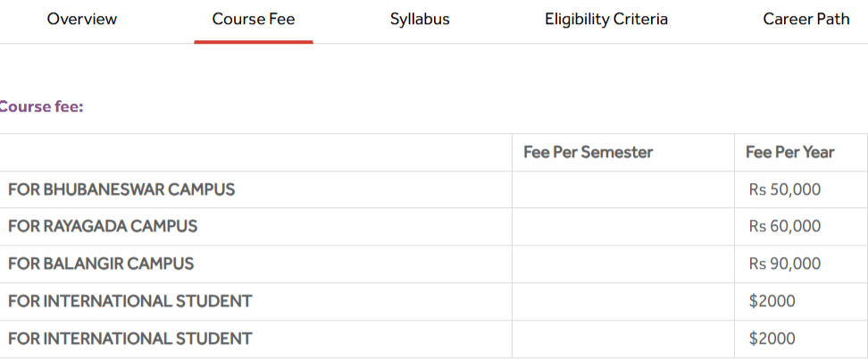
Task: Select the bottom '$2000' fee value
Action: pos(772,339)
